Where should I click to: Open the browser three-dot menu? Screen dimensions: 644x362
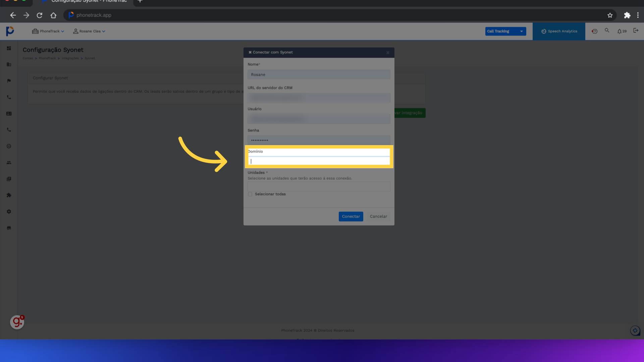point(638,15)
